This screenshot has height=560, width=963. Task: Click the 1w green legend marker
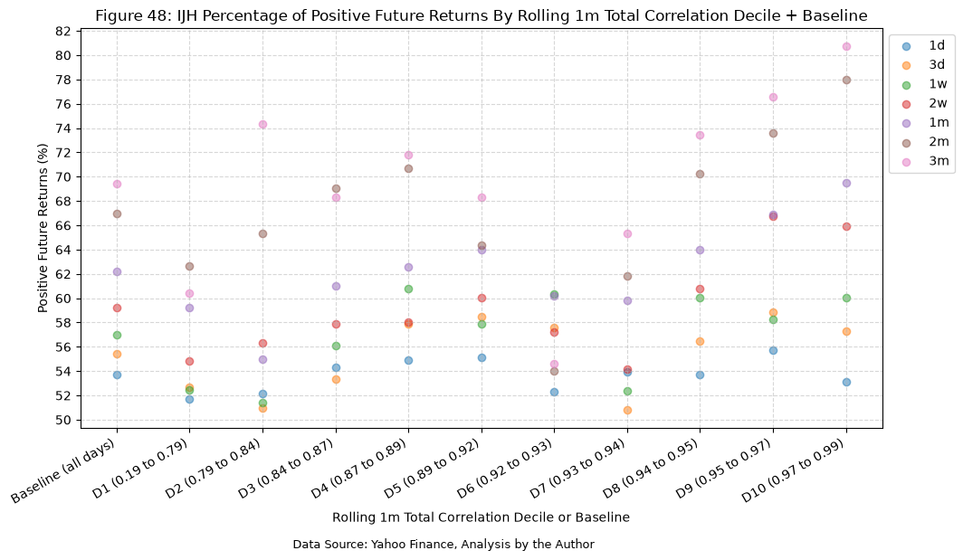tap(906, 85)
